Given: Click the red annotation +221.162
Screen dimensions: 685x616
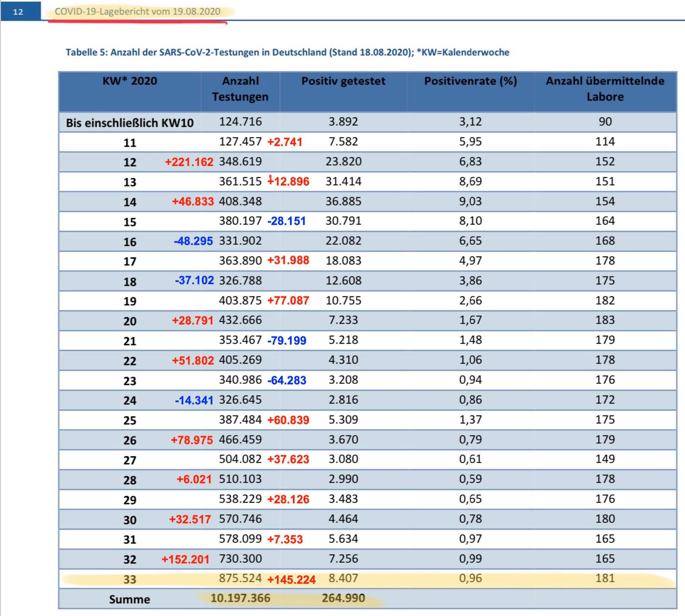Looking at the screenshot, I should (189, 162).
